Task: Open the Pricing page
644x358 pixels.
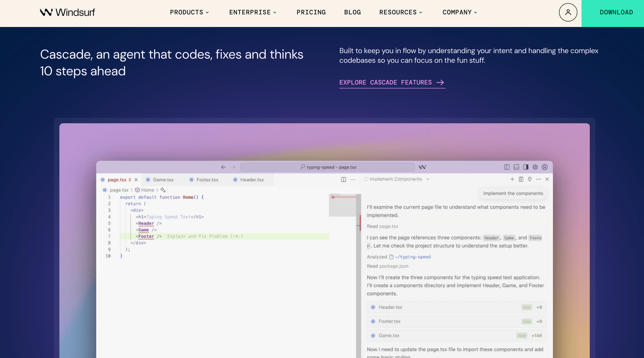Action: click(311, 12)
